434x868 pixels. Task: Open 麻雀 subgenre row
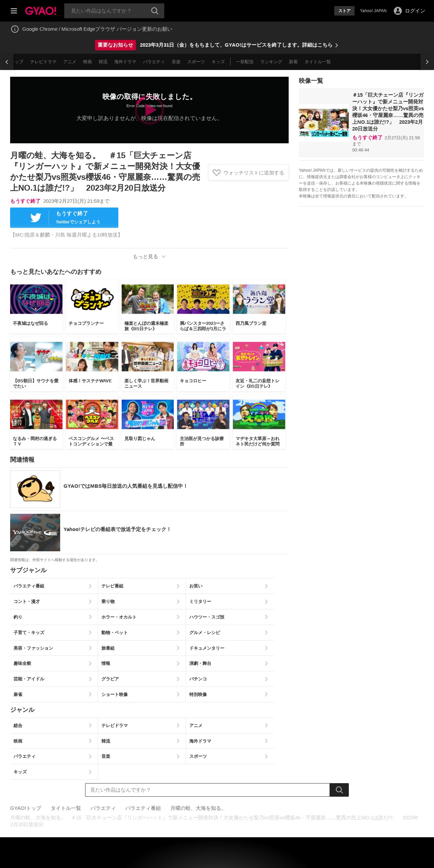click(54, 695)
